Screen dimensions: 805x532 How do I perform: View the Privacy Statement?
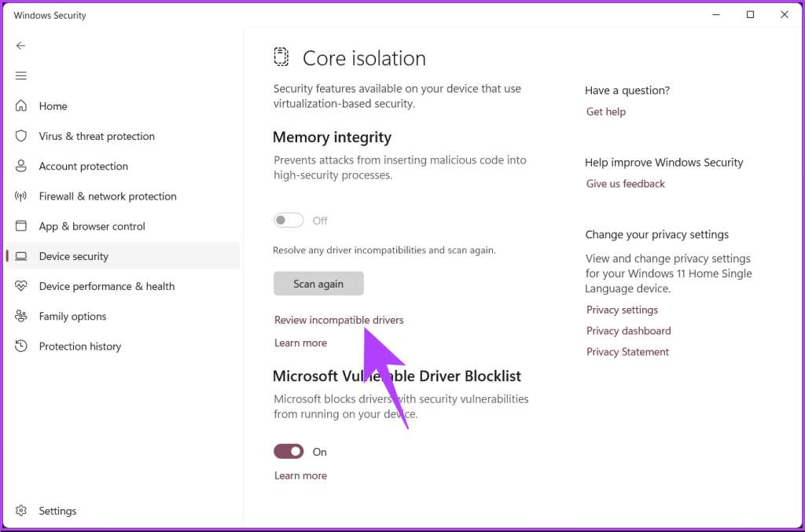pyautogui.click(x=627, y=351)
